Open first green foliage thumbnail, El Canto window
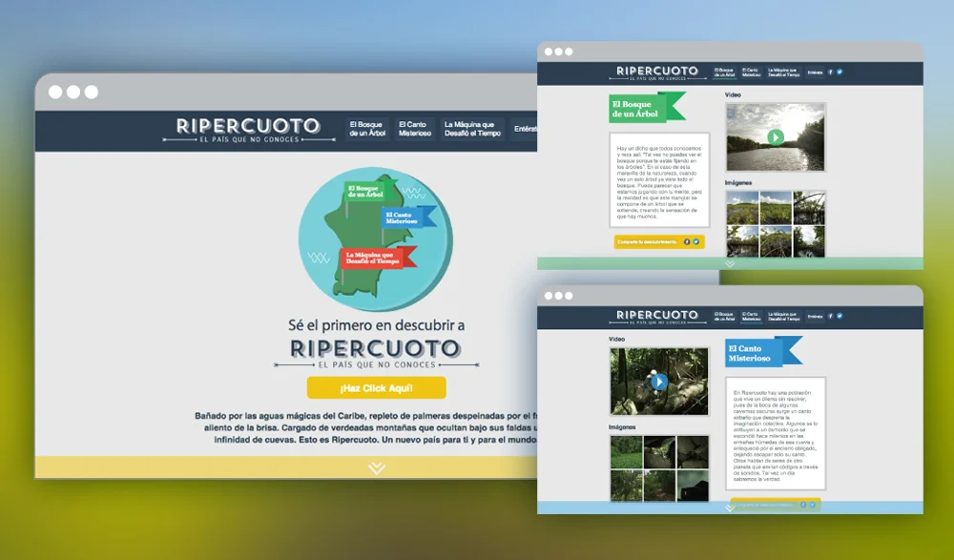The image size is (954, 560). pos(626,452)
